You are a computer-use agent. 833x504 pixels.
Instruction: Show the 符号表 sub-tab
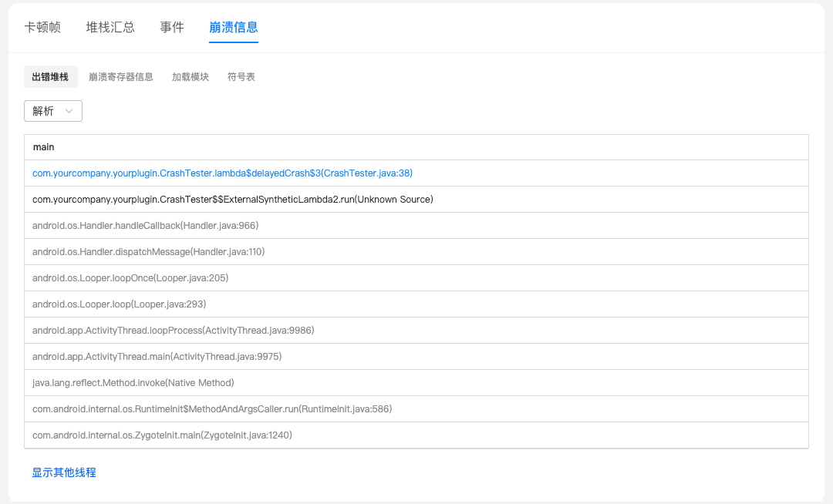pos(241,77)
